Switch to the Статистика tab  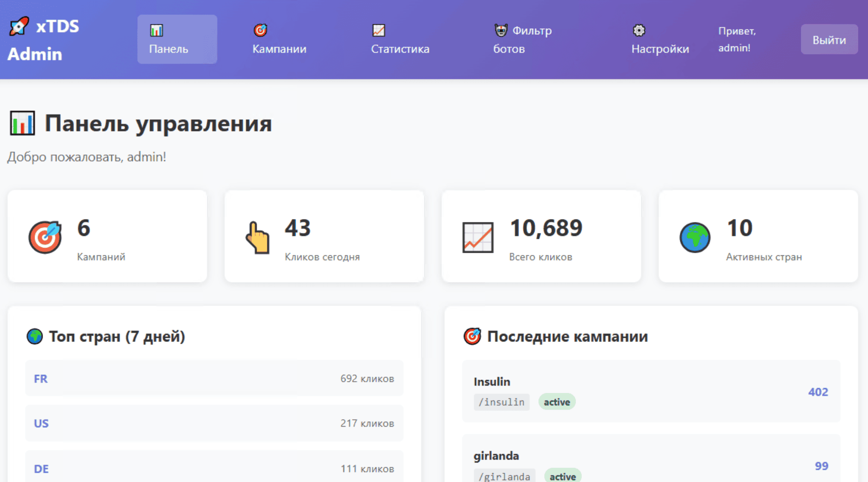tap(400, 39)
